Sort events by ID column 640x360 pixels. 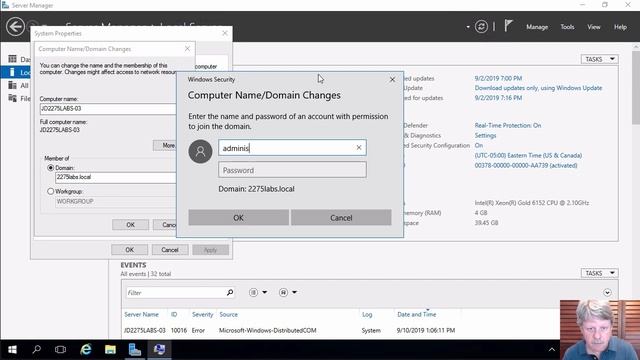click(174, 314)
